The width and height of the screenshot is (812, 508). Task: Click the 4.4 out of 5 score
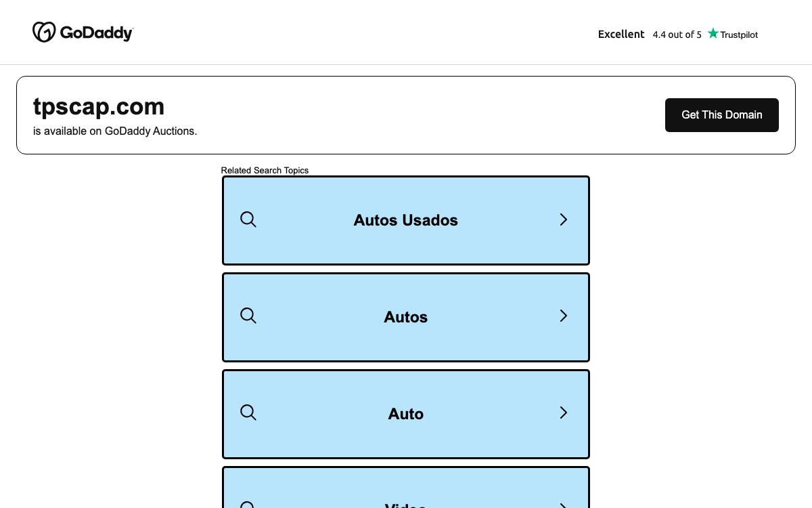[x=677, y=35]
